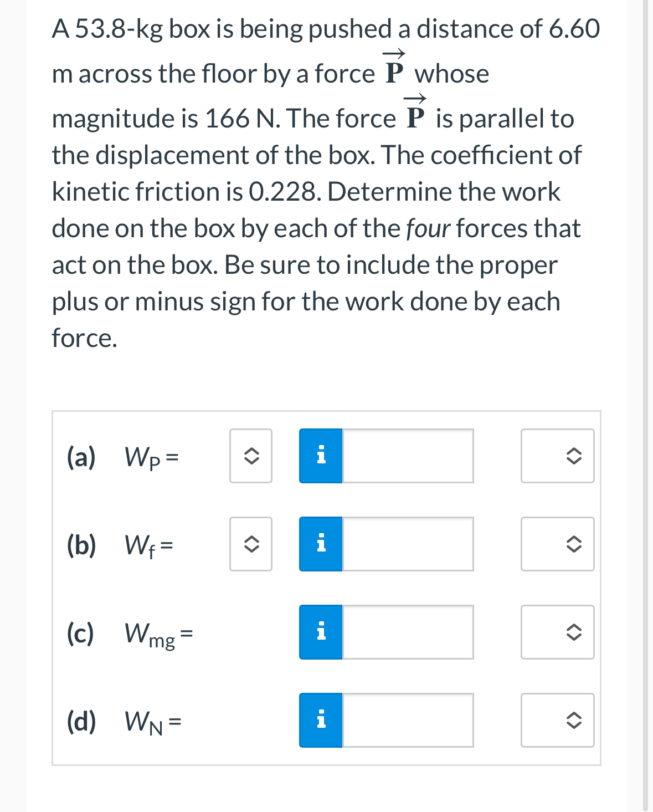Screen dimensions: 653x812
Task: Click the blue i button next to Wp input
Action: click(320, 456)
